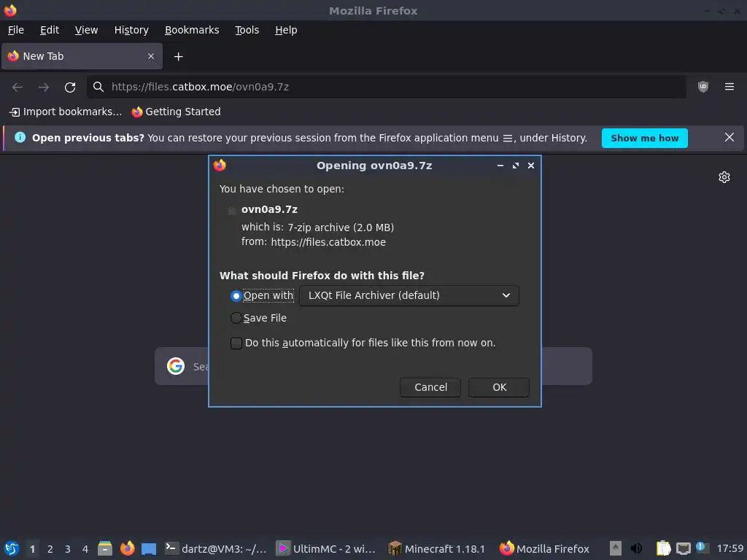
Task: Switch to Minecraft 1.18.1 taskbar window
Action: click(438, 549)
